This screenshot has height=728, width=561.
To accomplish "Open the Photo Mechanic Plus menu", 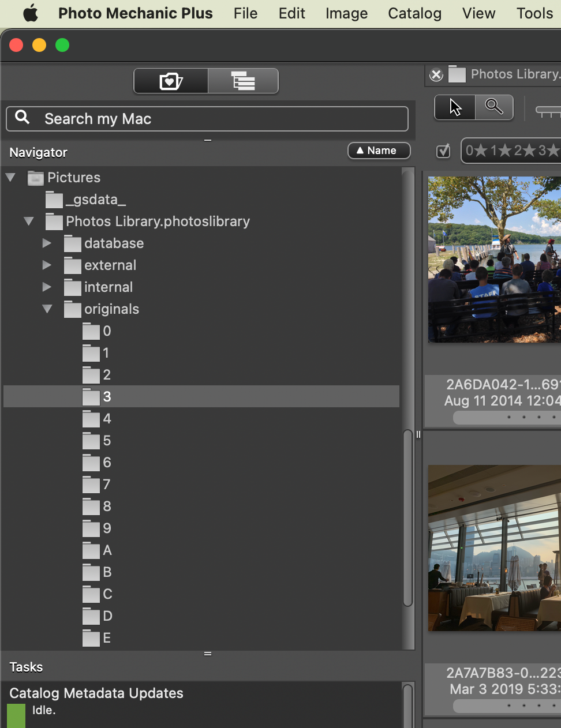I will pos(135,13).
